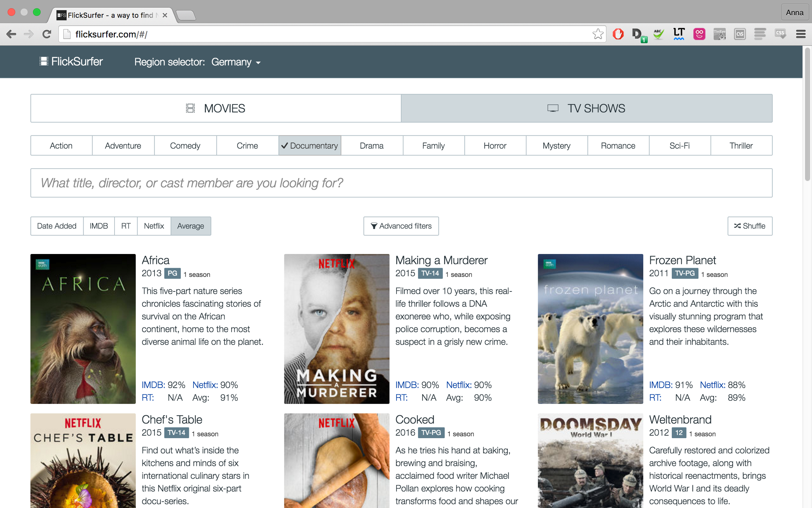This screenshot has height=508, width=812.
Task: Click IMDB link under Africa
Action: (x=153, y=385)
